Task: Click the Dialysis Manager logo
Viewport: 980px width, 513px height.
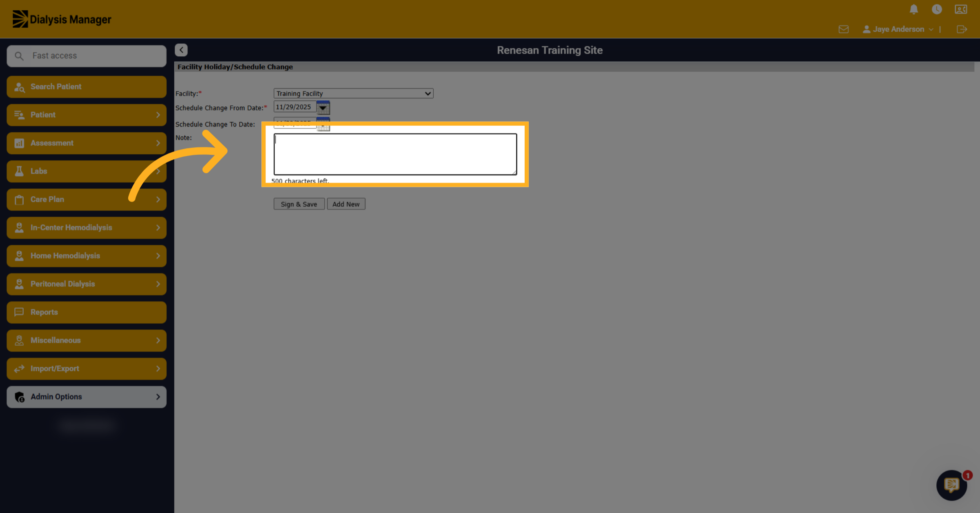Action: click(62, 19)
